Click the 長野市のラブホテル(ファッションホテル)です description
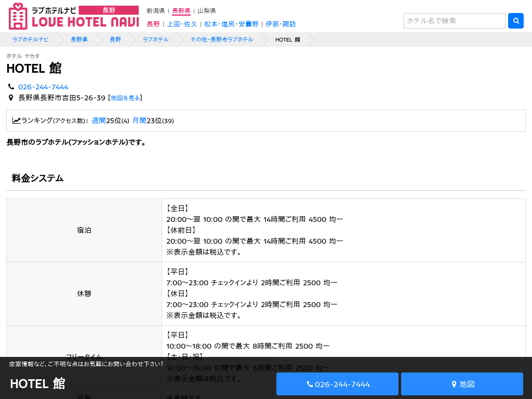 76,142
